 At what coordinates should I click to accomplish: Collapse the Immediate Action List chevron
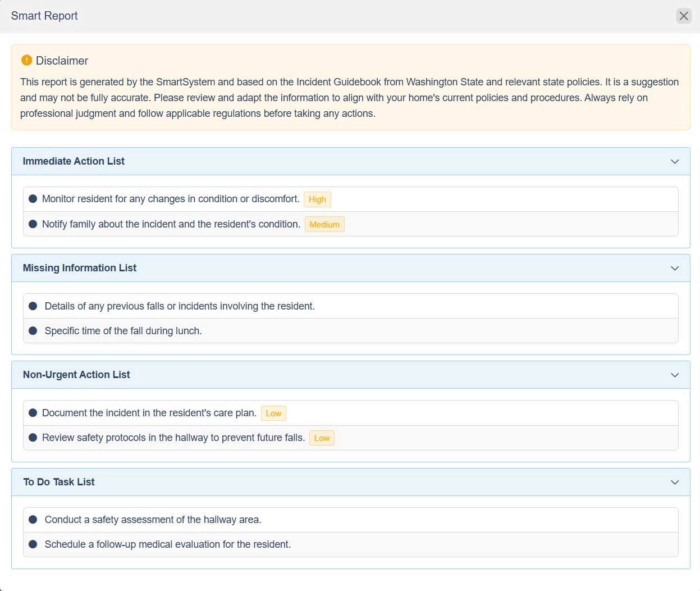(x=674, y=162)
